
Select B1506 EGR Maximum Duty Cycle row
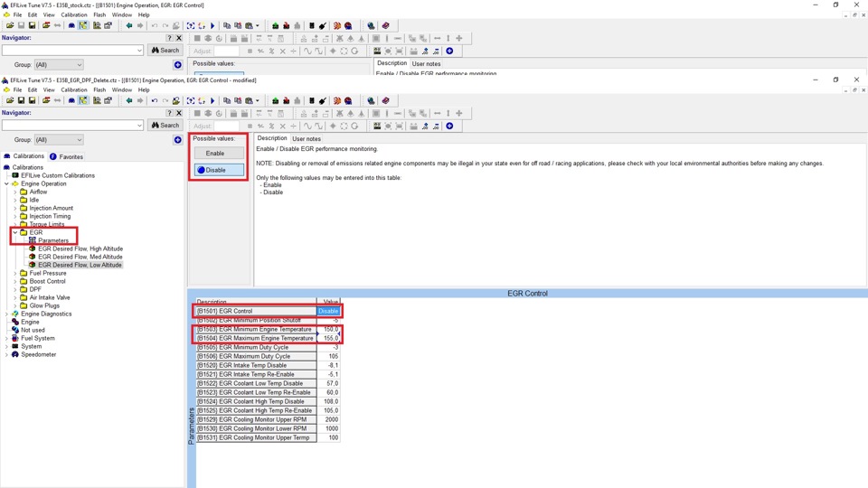click(x=268, y=356)
